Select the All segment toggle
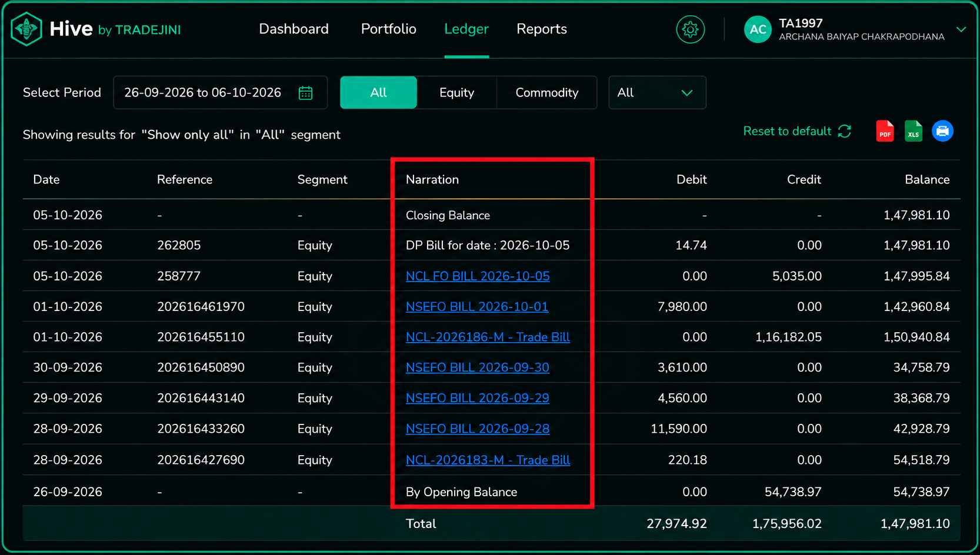The image size is (980, 555). tap(378, 92)
